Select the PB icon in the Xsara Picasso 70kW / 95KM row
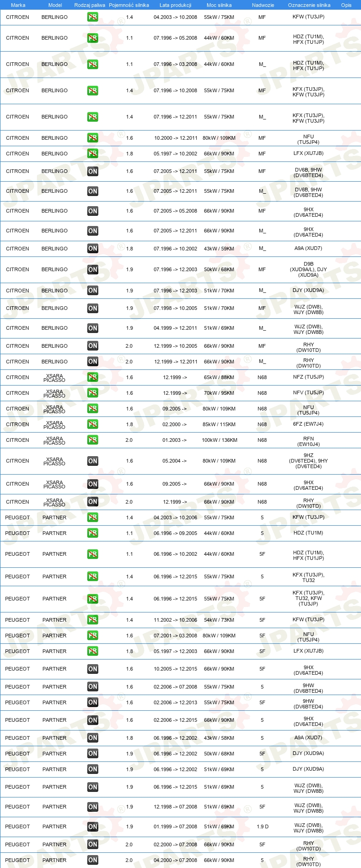 pos(93,393)
